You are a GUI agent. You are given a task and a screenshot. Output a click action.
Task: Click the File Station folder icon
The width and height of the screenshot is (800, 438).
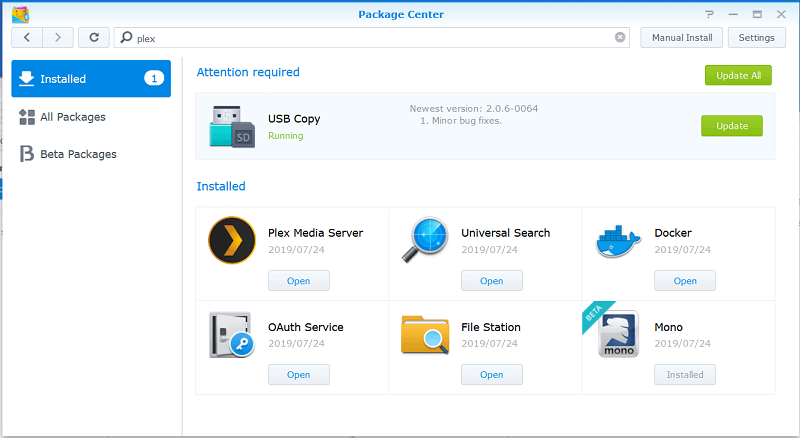pyautogui.click(x=425, y=335)
